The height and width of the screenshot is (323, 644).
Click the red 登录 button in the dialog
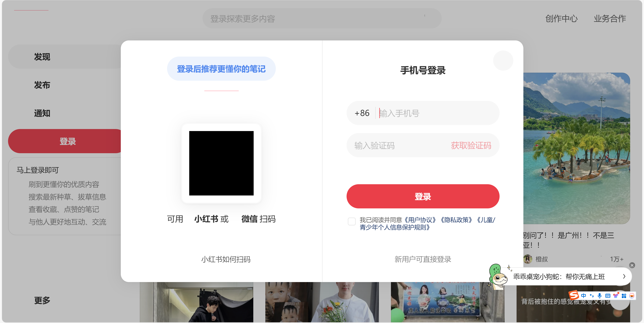(x=423, y=196)
